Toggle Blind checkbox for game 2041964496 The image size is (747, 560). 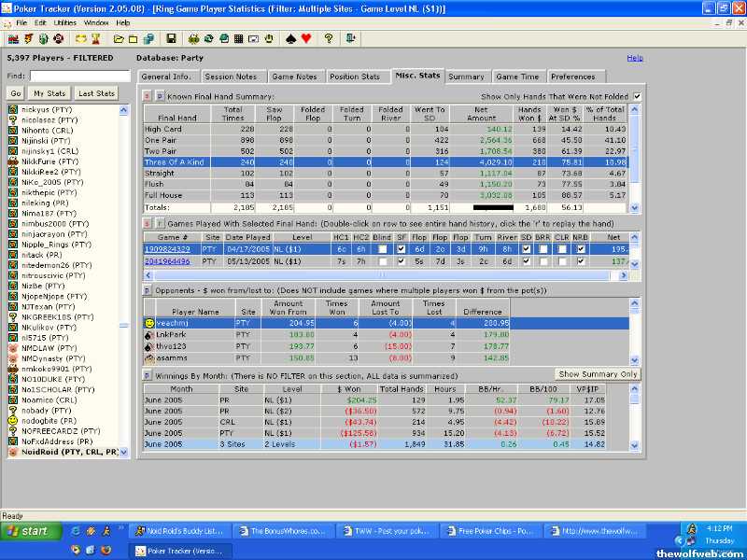(381, 262)
